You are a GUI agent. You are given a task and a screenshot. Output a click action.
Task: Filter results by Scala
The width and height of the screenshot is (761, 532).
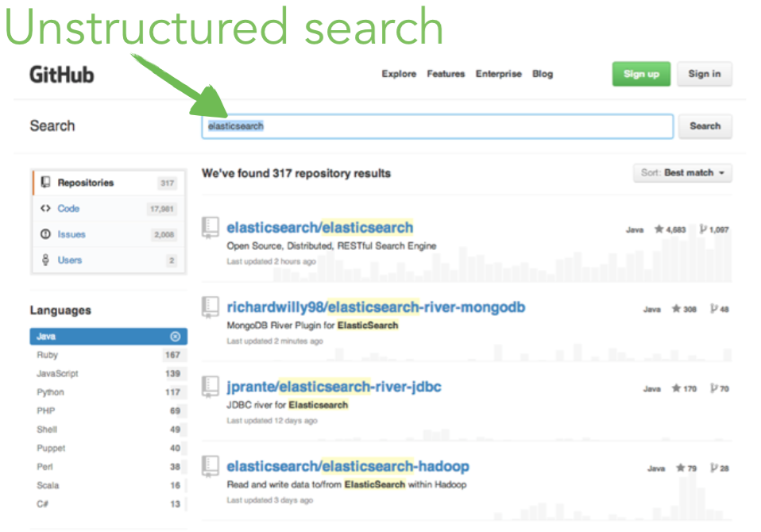(x=109, y=485)
